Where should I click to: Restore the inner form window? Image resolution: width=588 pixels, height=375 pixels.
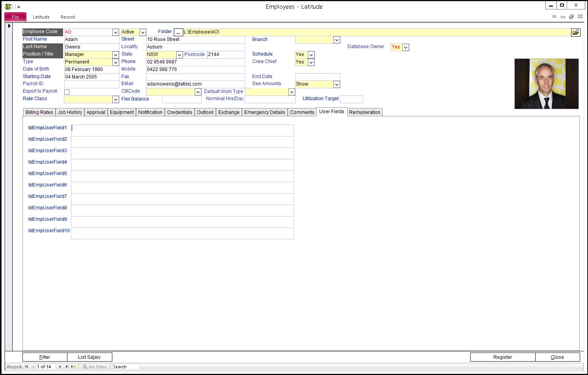[571, 17]
